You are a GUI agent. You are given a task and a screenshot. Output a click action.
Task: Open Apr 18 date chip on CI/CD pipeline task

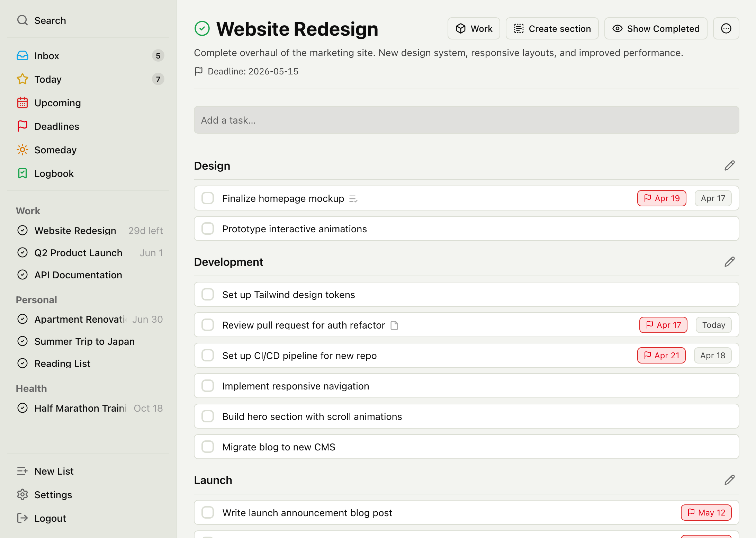coord(713,356)
